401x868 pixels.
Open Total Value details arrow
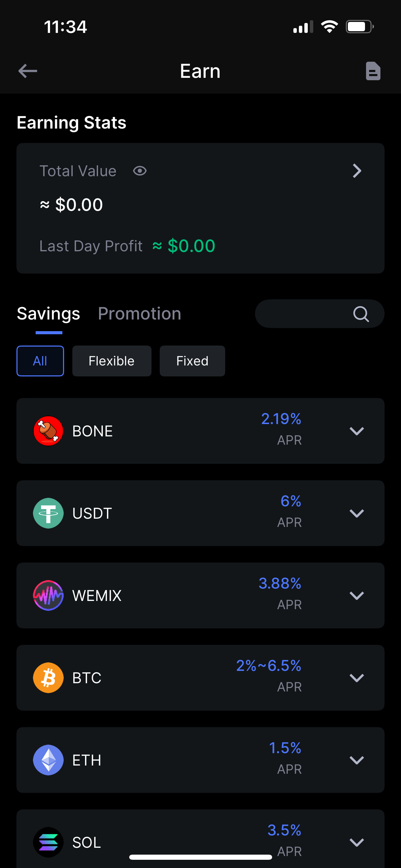pos(357,171)
